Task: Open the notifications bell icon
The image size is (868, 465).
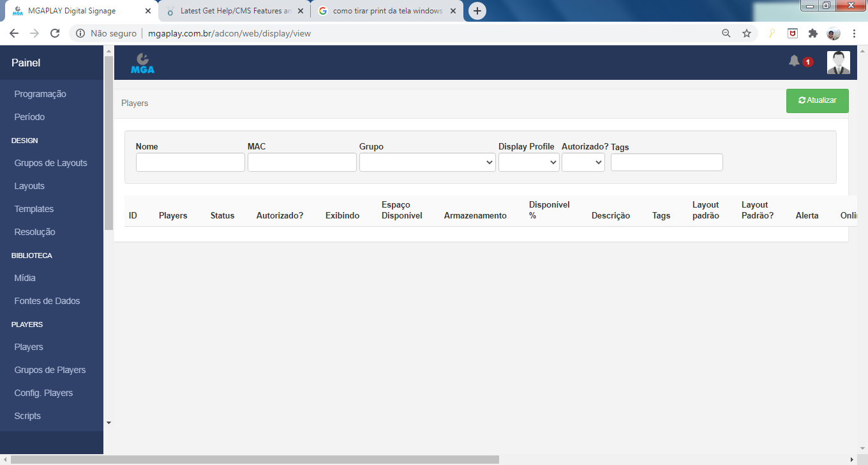Action: click(794, 61)
